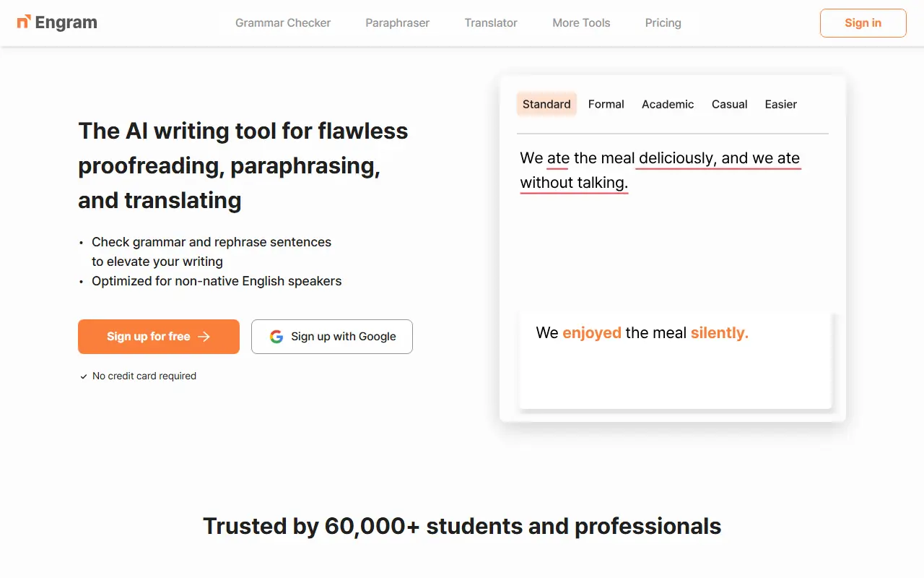Viewport: 924px width, 578px height.
Task: Click the underlined phrase "without talking."
Action: 574,183
